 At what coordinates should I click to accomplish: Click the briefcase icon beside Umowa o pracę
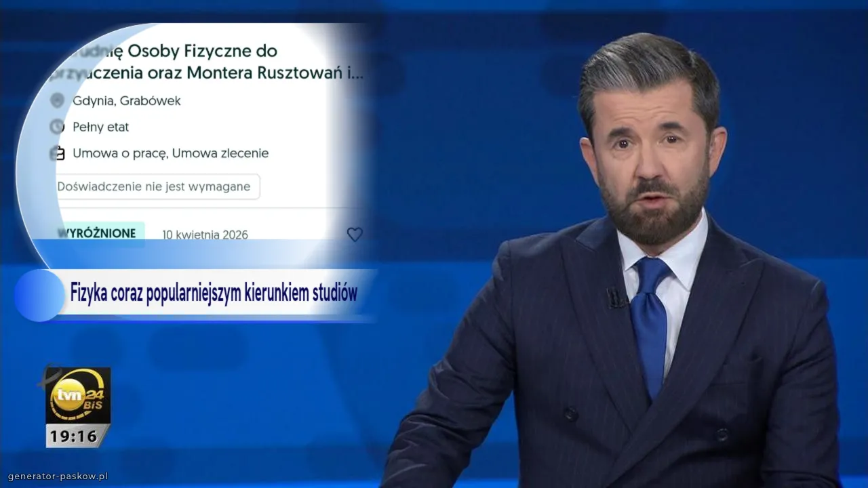(58, 153)
